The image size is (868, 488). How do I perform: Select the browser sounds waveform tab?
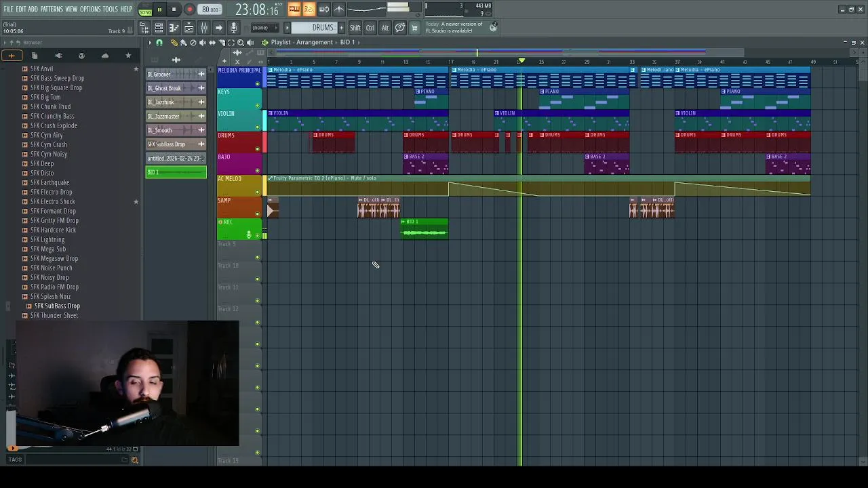(12, 56)
